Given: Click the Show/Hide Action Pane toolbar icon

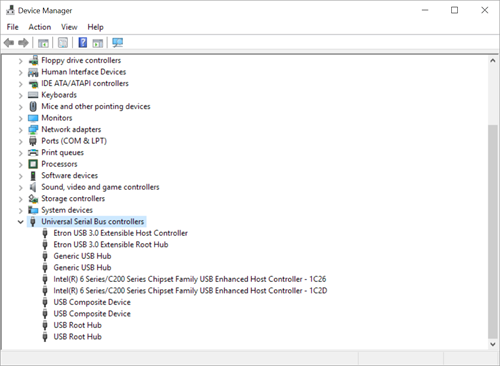Looking at the screenshot, I should (x=98, y=43).
